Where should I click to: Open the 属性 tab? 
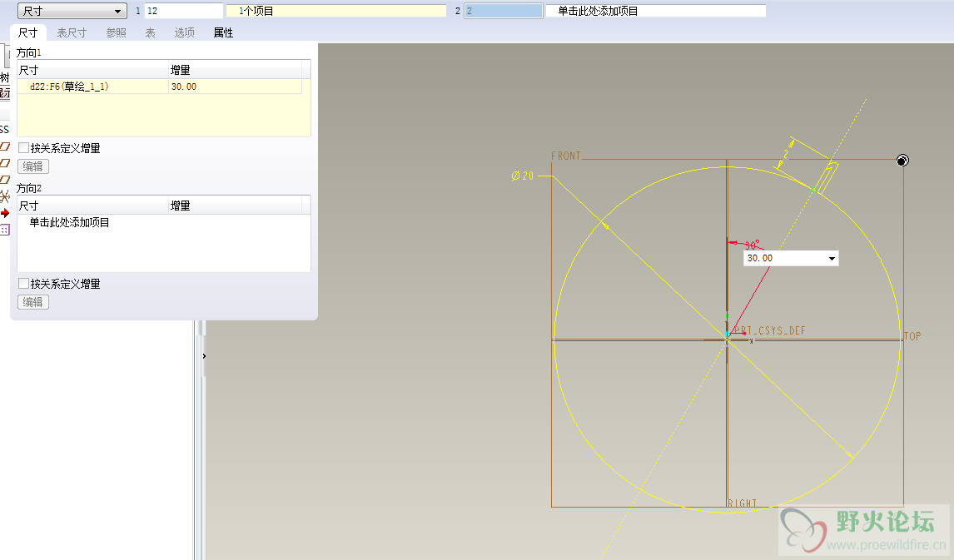223,32
